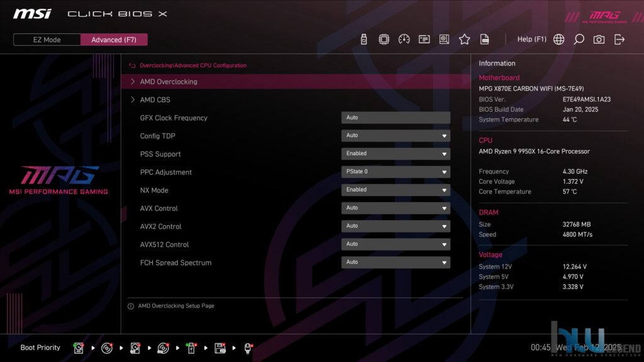Click the back arrow icon before the breadcrumb path

[x=132, y=65]
